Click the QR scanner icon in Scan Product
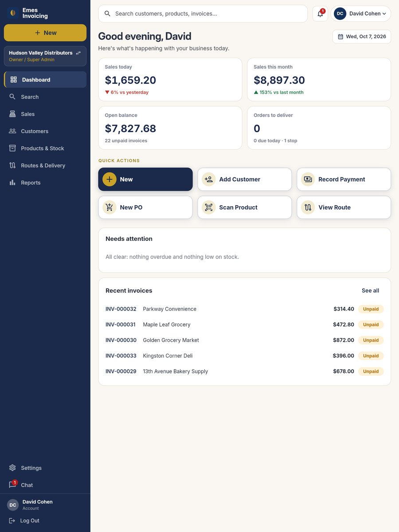 tap(208, 207)
